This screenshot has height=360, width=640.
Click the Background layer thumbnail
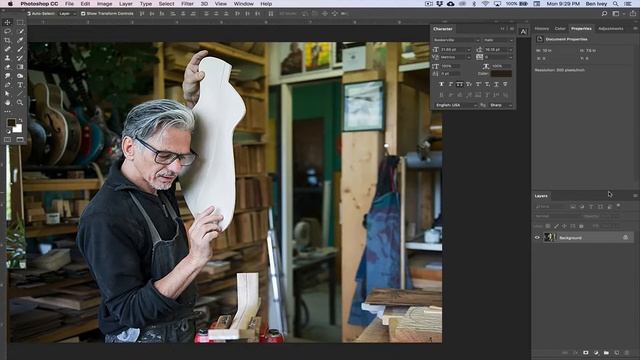(x=549, y=237)
